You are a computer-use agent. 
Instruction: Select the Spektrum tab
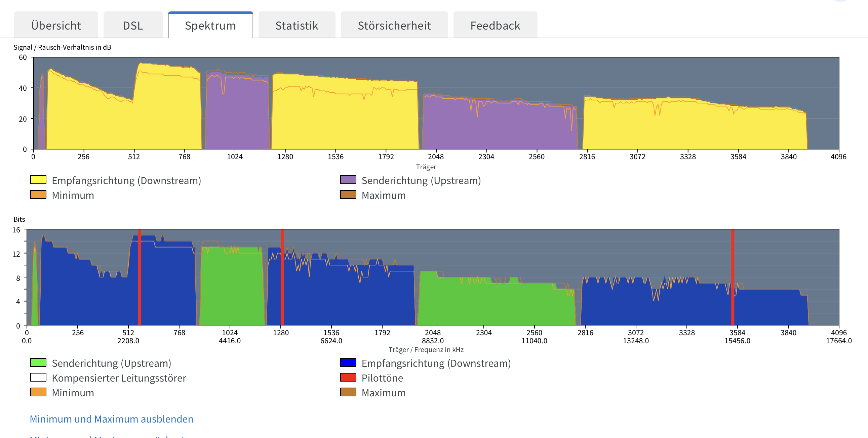tap(210, 26)
